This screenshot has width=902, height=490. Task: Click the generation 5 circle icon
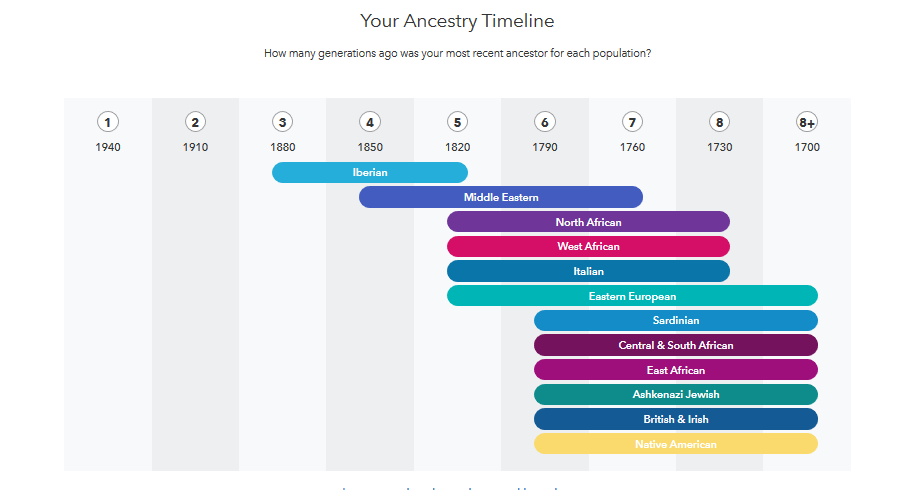tap(457, 122)
